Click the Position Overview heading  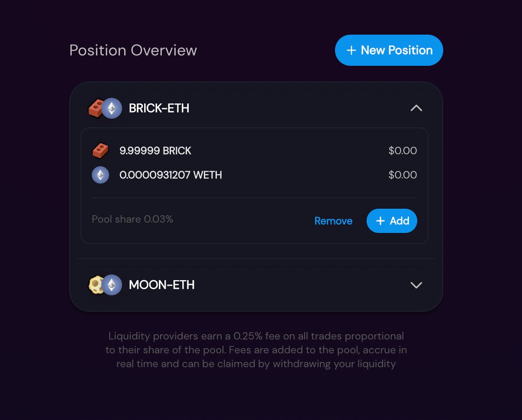pyautogui.click(x=133, y=50)
